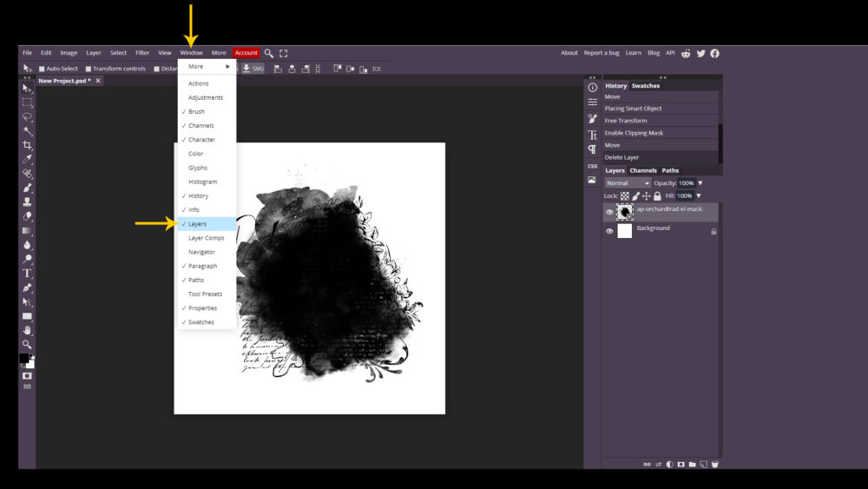
Task: Select the Crop tool in toolbar
Action: pyautogui.click(x=27, y=145)
